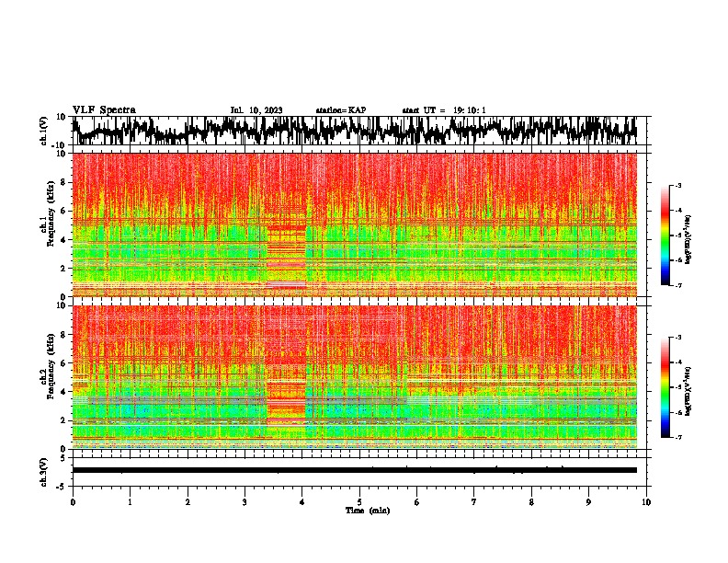The width and height of the screenshot is (728, 563).
Task: Click the "station=KAP" header label
Action: (x=341, y=110)
